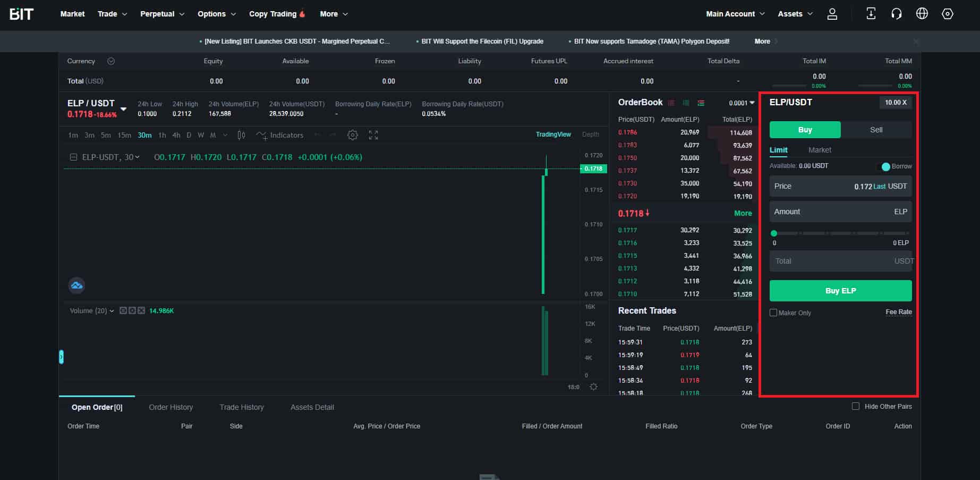Open the app download icon in top bar
The height and width of the screenshot is (480, 980).
click(x=871, y=14)
